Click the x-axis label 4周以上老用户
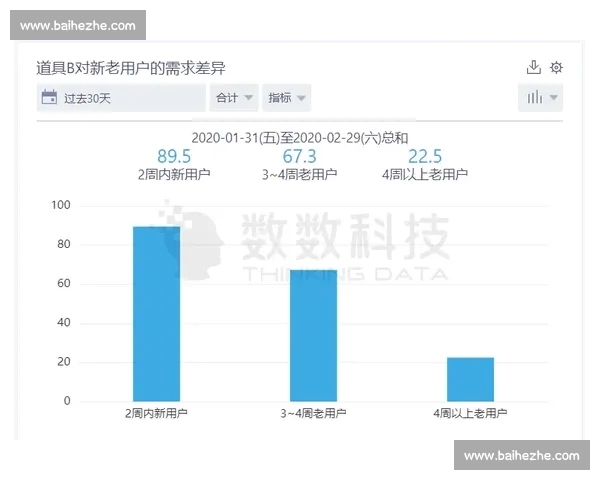 (470, 413)
